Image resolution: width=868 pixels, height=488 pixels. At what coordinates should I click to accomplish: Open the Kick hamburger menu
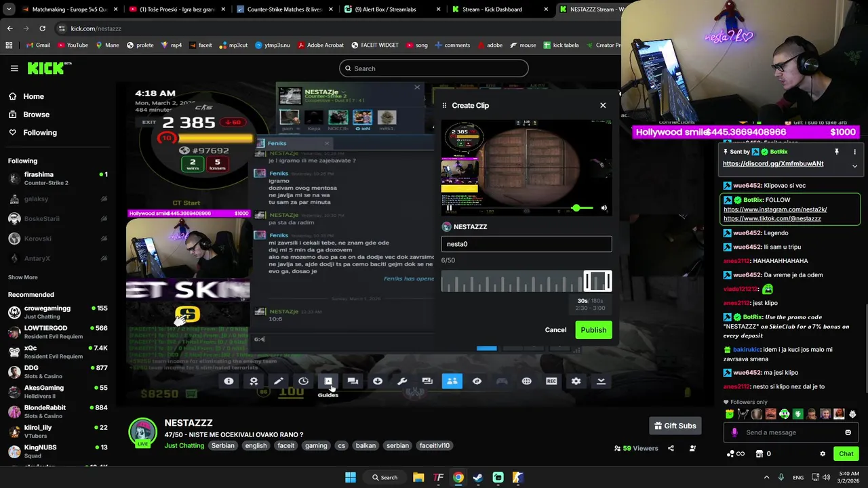click(14, 68)
